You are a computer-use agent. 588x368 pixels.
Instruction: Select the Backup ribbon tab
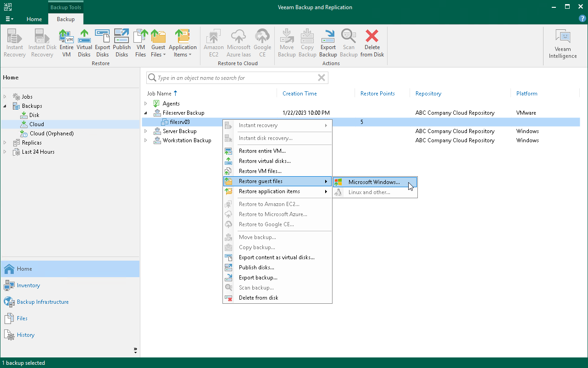pos(66,19)
